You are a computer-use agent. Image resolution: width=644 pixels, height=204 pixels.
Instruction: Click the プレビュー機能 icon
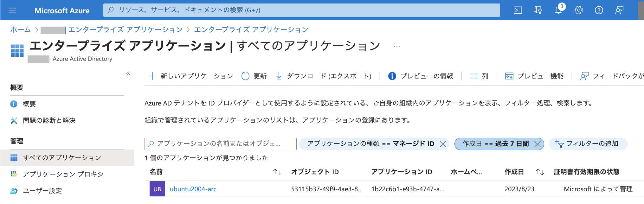coord(509,76)
